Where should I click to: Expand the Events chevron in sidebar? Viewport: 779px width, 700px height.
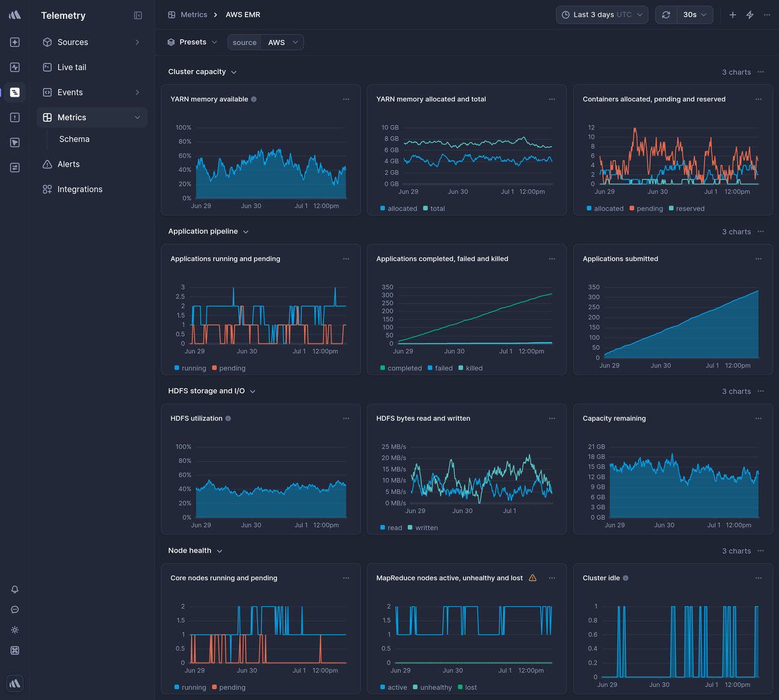[x=137, y=92]
